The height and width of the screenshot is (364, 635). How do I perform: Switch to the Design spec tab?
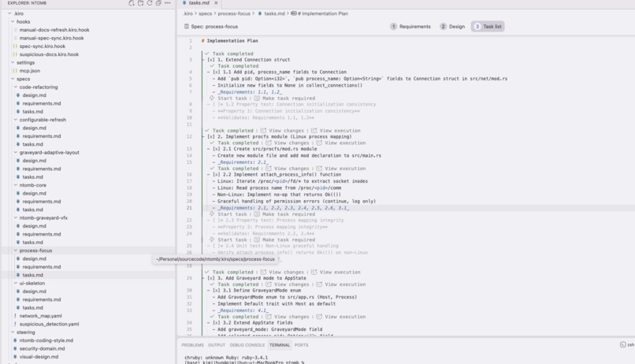[x=452, y=26]
